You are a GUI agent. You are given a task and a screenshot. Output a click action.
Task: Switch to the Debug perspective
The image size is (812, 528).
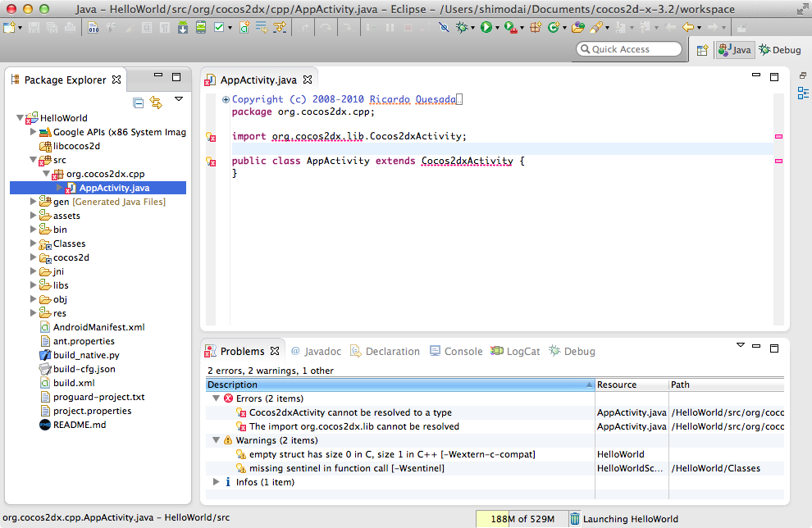(x=780, y=50)
